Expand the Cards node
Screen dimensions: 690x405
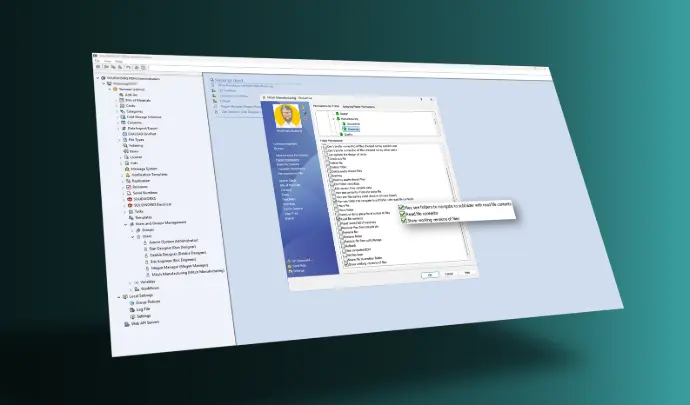117,106
